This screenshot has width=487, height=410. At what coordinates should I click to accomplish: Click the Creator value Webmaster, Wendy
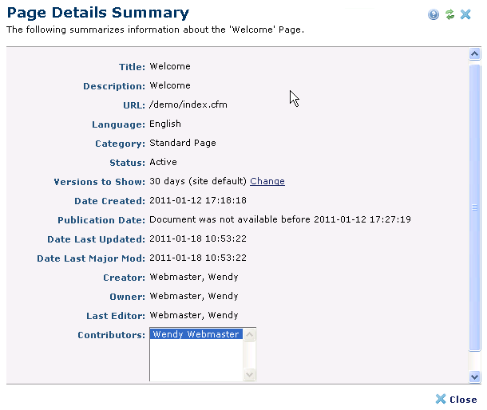coord(194,277)
